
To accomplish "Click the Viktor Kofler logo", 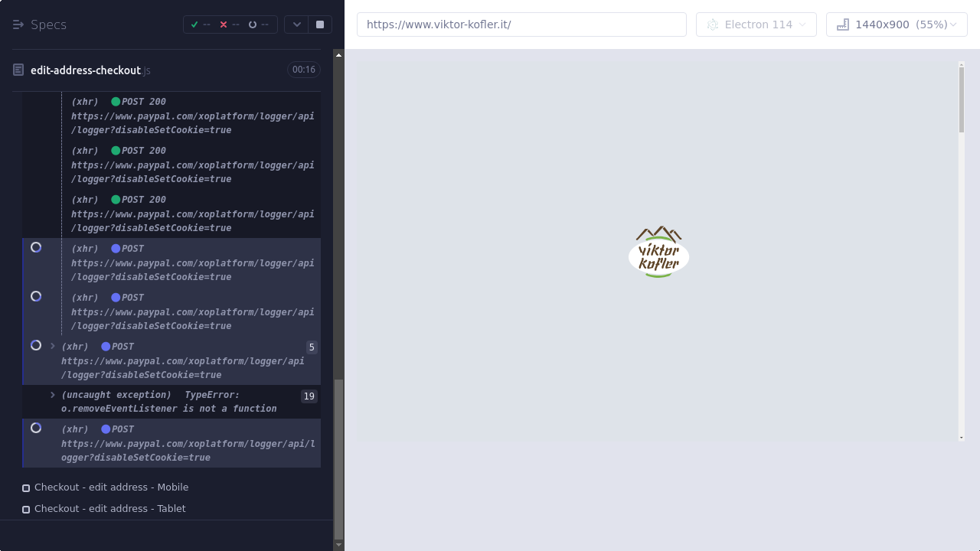I will [658, 252].
